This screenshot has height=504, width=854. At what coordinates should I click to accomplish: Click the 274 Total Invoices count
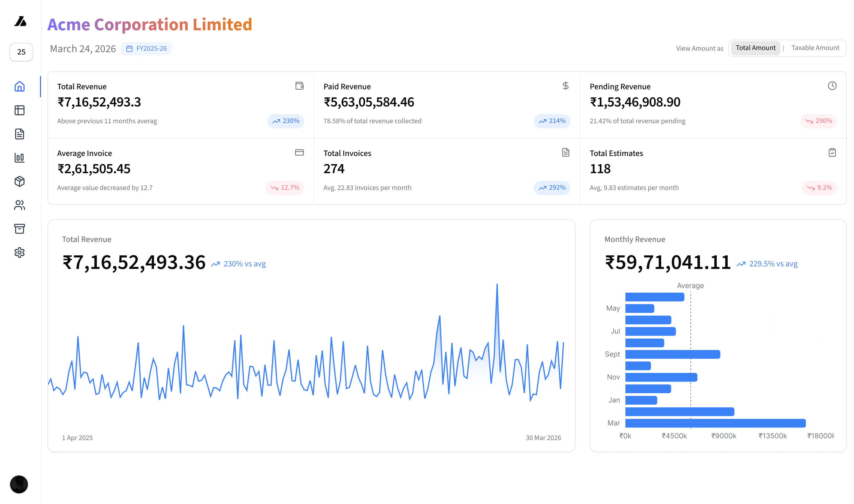(334, 169)
